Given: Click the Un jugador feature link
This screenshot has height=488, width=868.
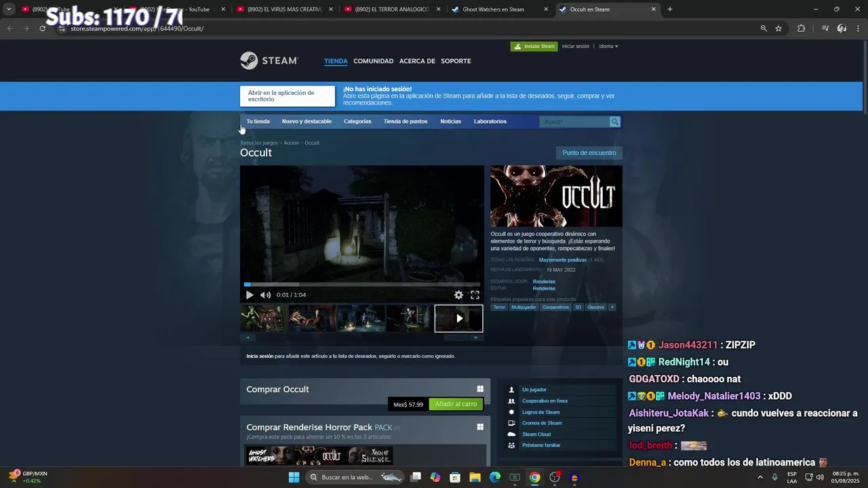Looking at the screenshot, I should pos(534,390).
